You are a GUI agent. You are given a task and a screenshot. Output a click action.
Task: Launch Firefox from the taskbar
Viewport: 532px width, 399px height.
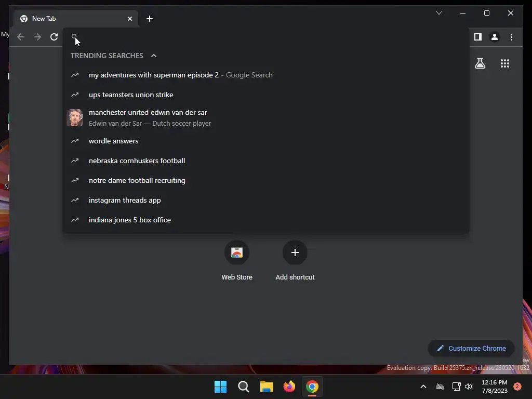pos(289,387)
